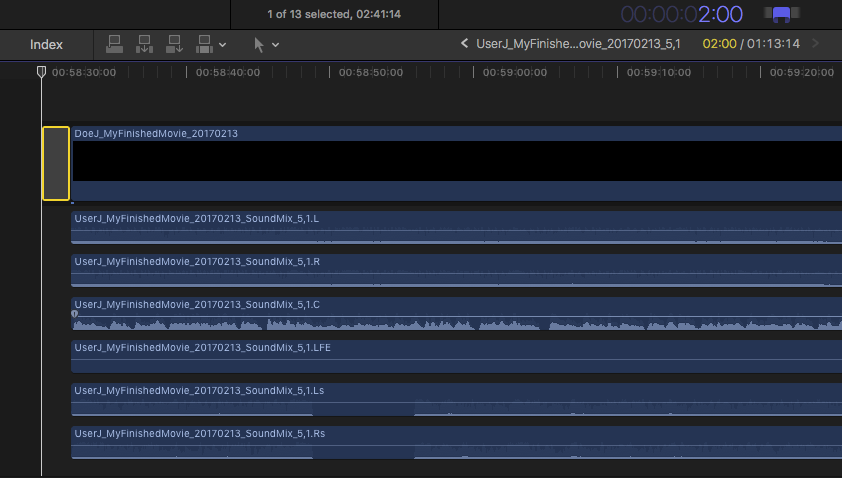Image resolution: width=842 pixels, height=478 pixels.
Task: Select the SoundMix_5,1.C audio clip
Action: coord(456,313)
